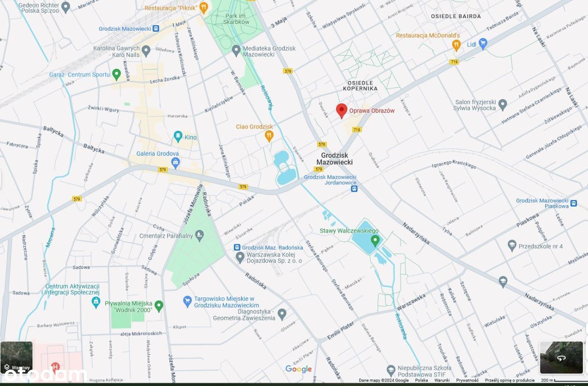The width and height of the screenshot is (588, 386).
Task: Click the Ignacego Krasickiego street label
Action: [454, 163]
